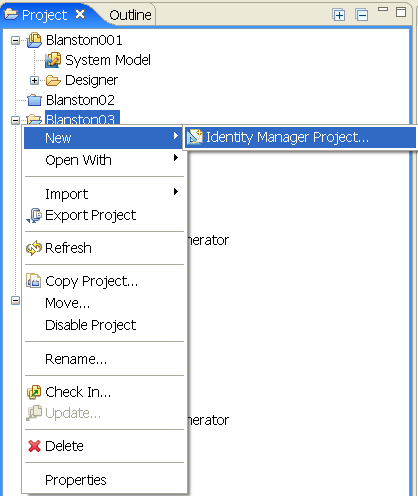Click the greyed Update menu entry
The width and height of the screenshot is (418, 496).
click(103, 413)
